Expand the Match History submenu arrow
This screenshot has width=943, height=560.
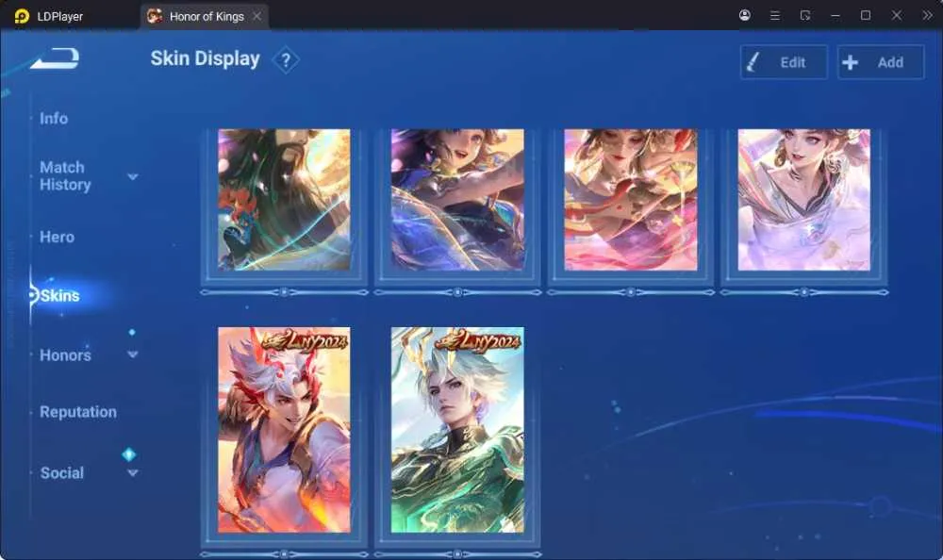coord(133,177)
